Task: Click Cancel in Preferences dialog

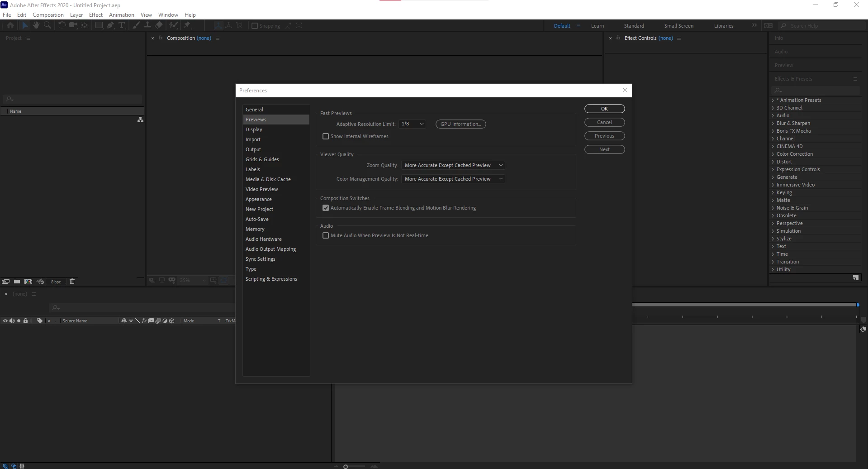Action: tap(604, 122)
